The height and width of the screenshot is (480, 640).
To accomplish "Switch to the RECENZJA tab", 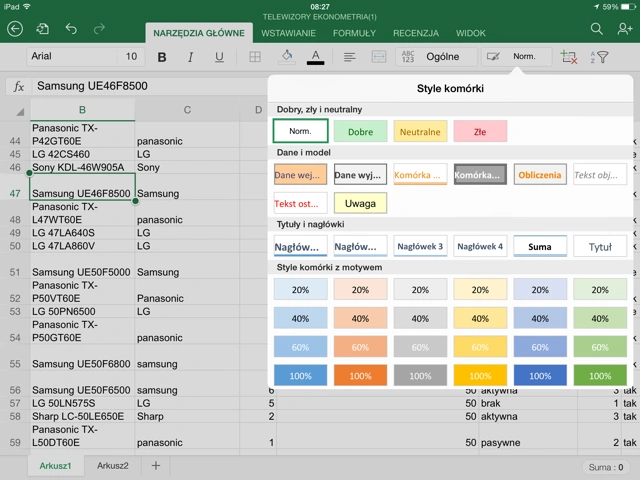I will pos(416,33).
